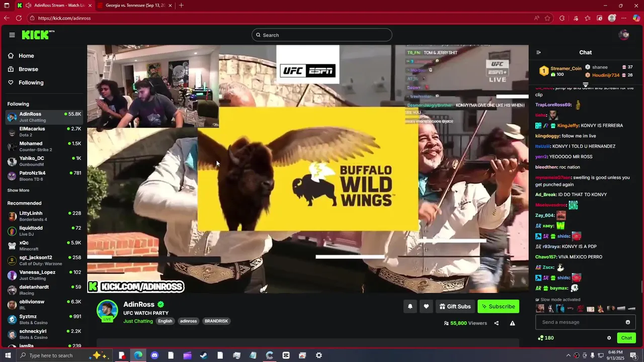Click the address bar URL
The image size is (644, 362).
tap(64, 18)
